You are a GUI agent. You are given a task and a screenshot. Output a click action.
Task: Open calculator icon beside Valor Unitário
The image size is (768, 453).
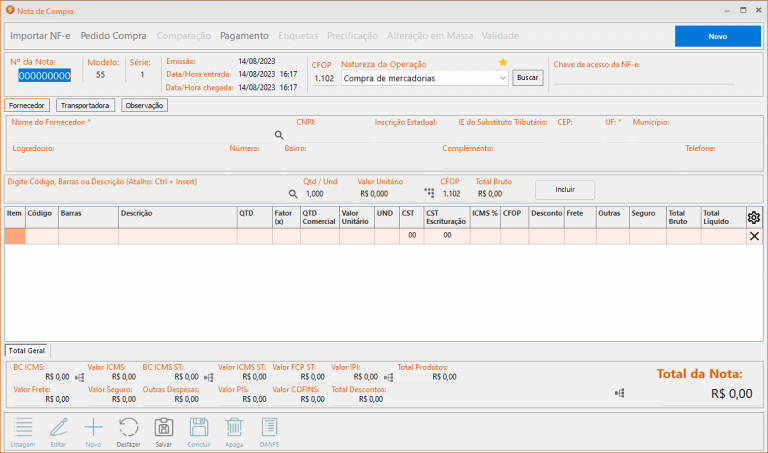[x=430, y=193]
